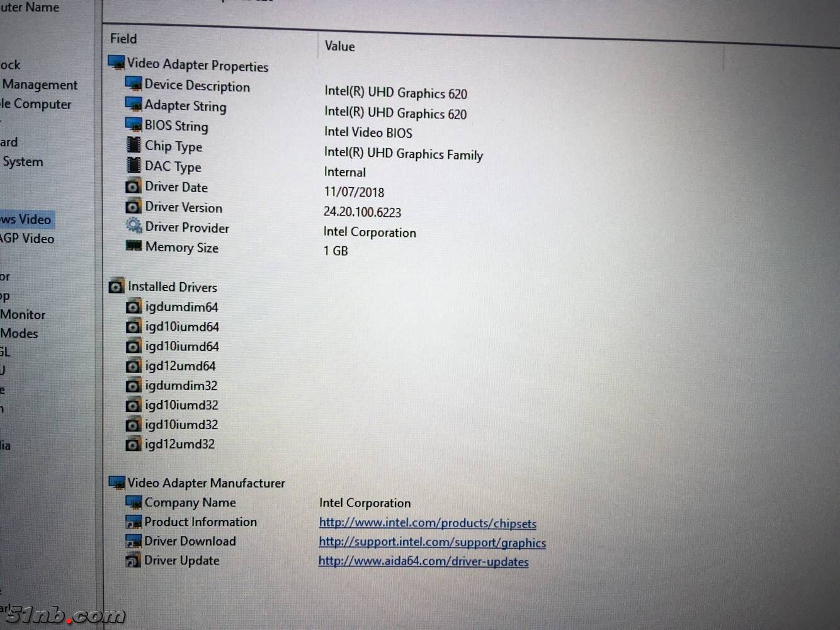Image resolution: width=840 pixels, height=630 pixels.
Task: Select the Company Name field label
Action: (190, 503)
